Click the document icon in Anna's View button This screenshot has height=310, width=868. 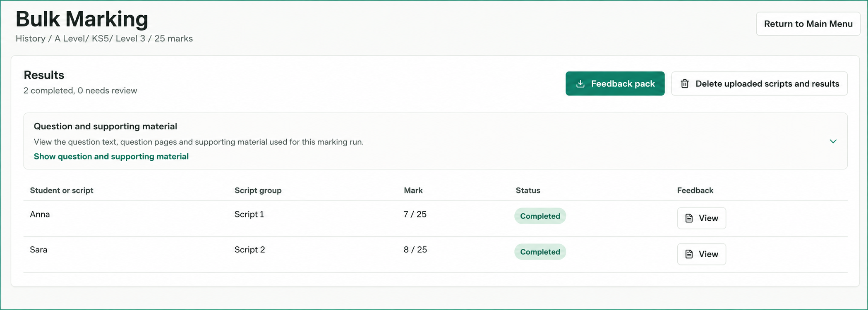click(689, 218)
